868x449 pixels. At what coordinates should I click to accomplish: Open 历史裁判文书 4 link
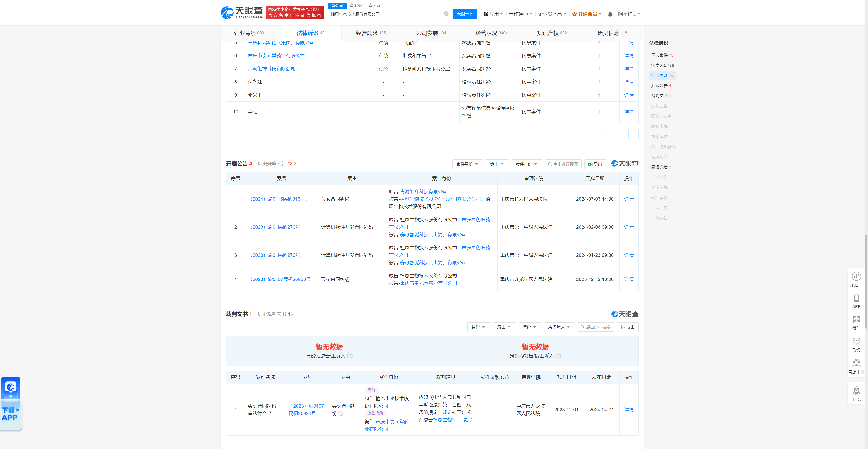pos(275,314)
